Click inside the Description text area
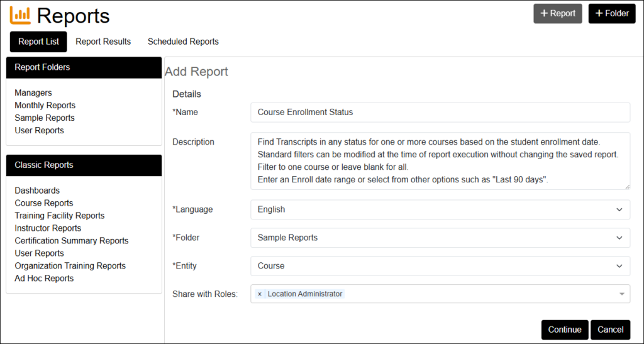644x344 pixels. pos(440,160)
